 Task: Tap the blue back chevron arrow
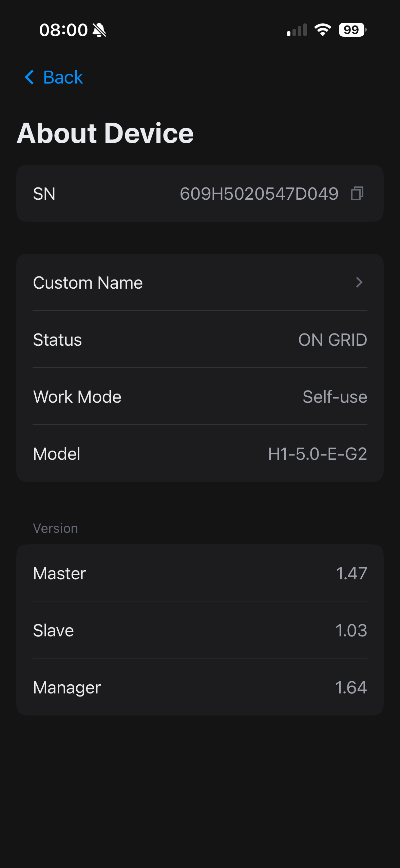30,77
